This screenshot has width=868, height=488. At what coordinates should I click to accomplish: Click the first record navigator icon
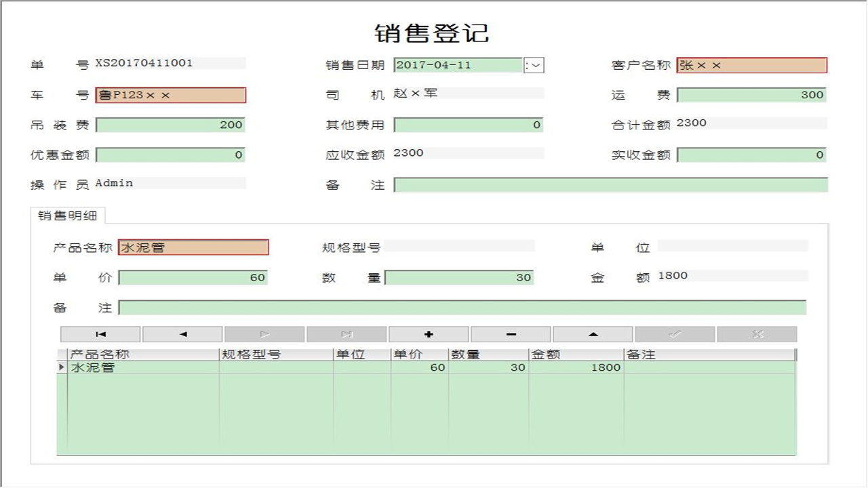(x=100, y=333)
